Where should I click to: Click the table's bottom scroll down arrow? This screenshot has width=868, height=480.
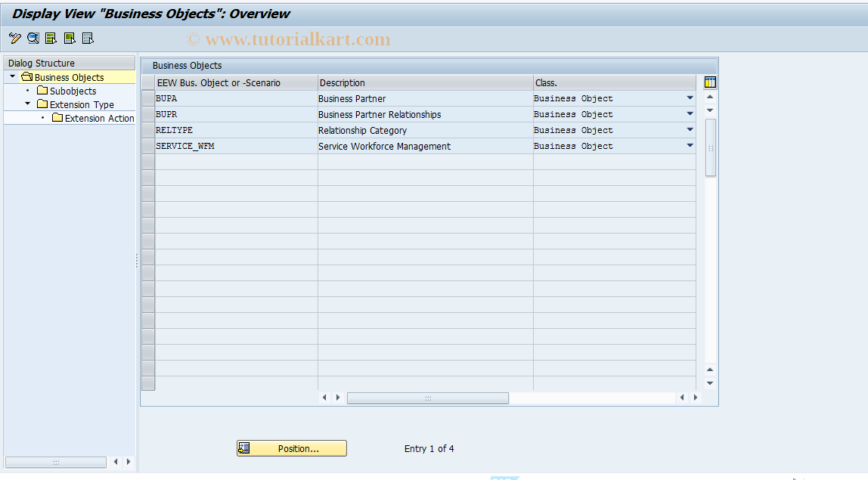[710, 383]
